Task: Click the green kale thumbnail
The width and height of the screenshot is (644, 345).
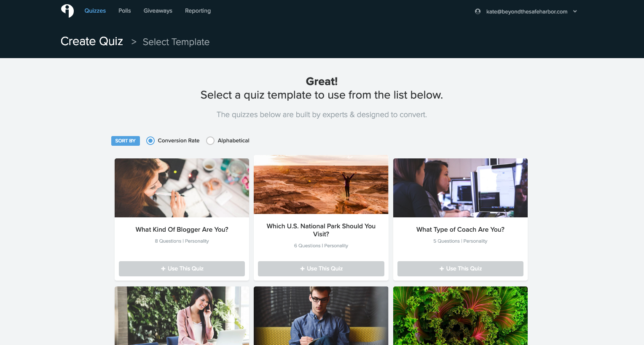Action: (460, 316)
